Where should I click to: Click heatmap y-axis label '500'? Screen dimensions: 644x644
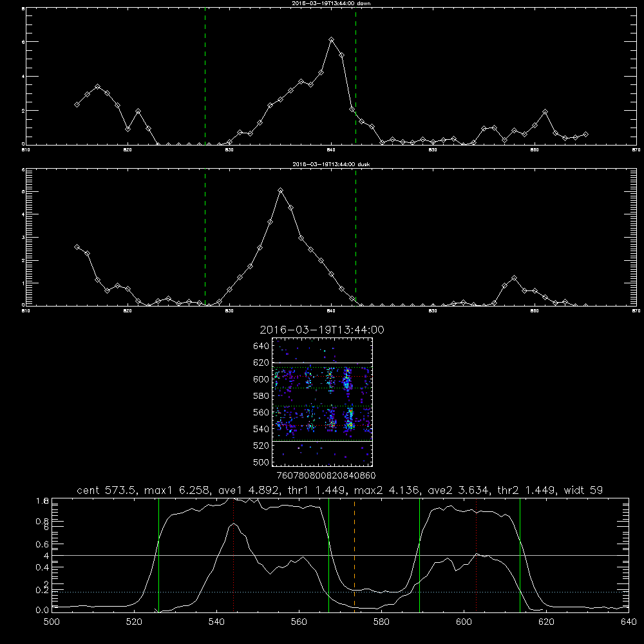pyautogui.click(x=261, y=462)
